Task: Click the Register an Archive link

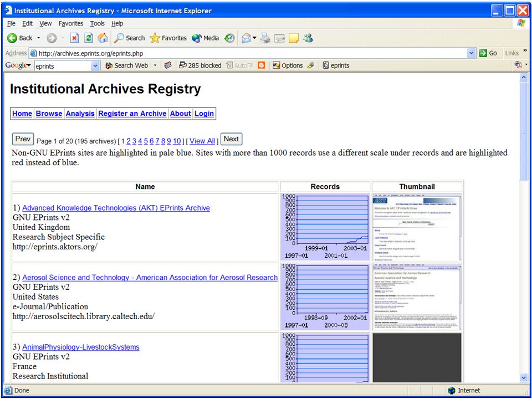Action: [132, 114]
